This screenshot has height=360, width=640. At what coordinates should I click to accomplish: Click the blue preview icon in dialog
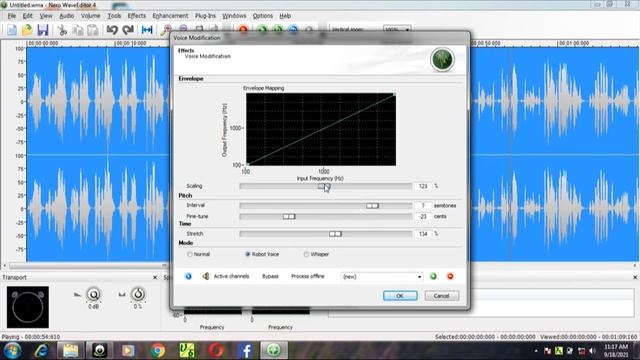pos(188,276)
